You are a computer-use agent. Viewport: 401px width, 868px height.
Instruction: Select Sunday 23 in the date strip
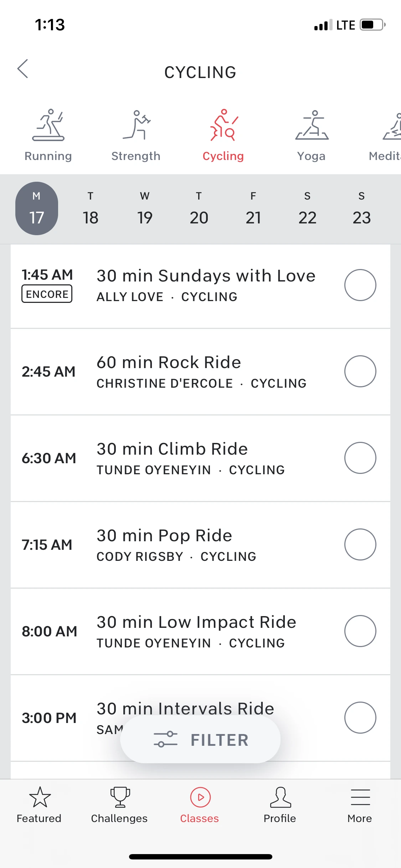point(361,209)
